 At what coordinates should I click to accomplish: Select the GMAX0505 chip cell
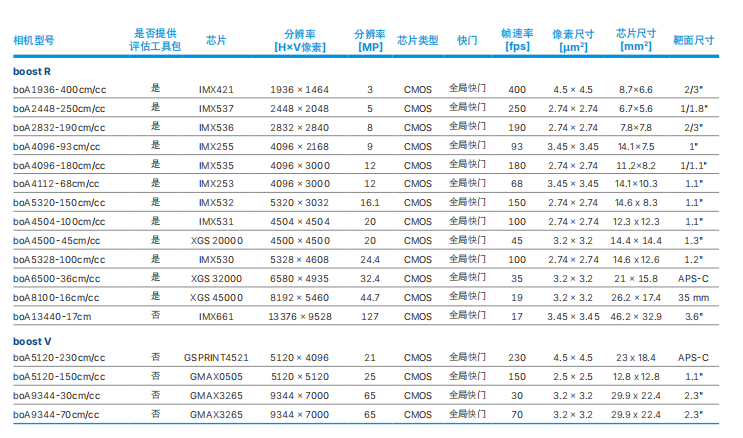(216, 376)
